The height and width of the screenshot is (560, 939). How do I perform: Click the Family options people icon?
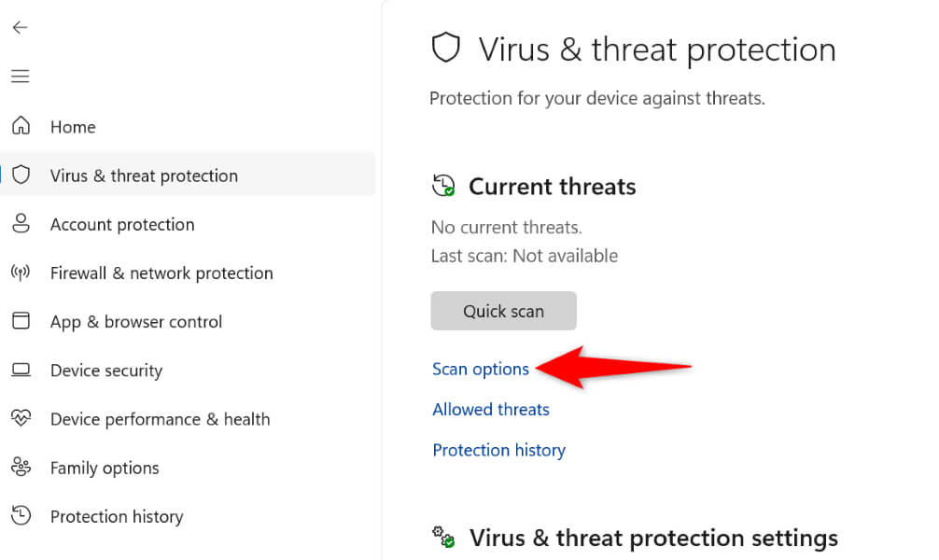pyautogui.click(x=21, y=467)
